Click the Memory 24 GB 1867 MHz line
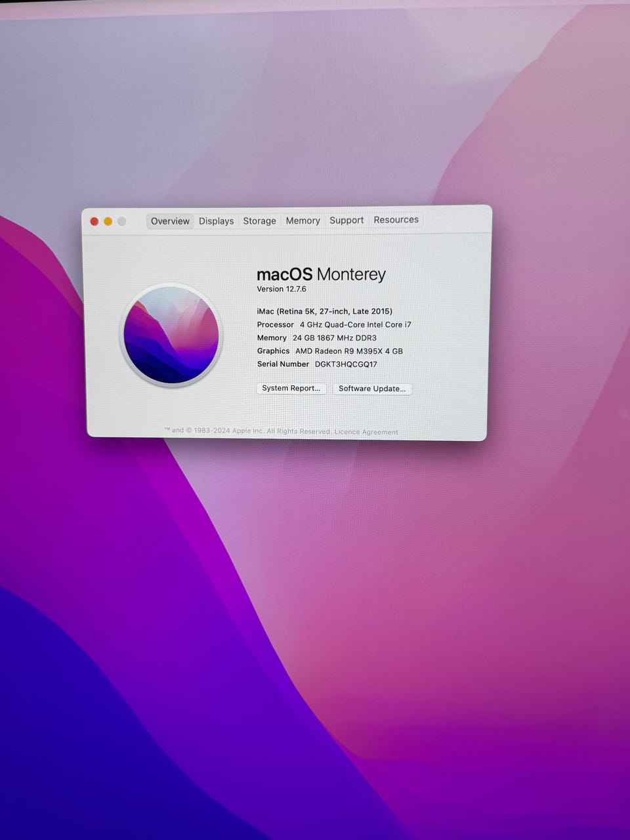Image resolution: width=630 pixels, height=840 pixels. point(317,337)
